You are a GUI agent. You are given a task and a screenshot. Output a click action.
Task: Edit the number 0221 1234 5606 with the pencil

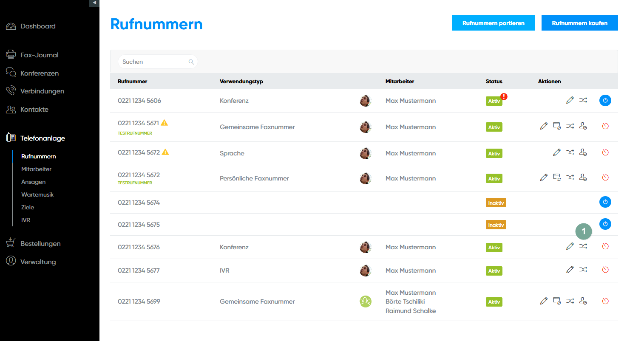[x=570, y=100]
